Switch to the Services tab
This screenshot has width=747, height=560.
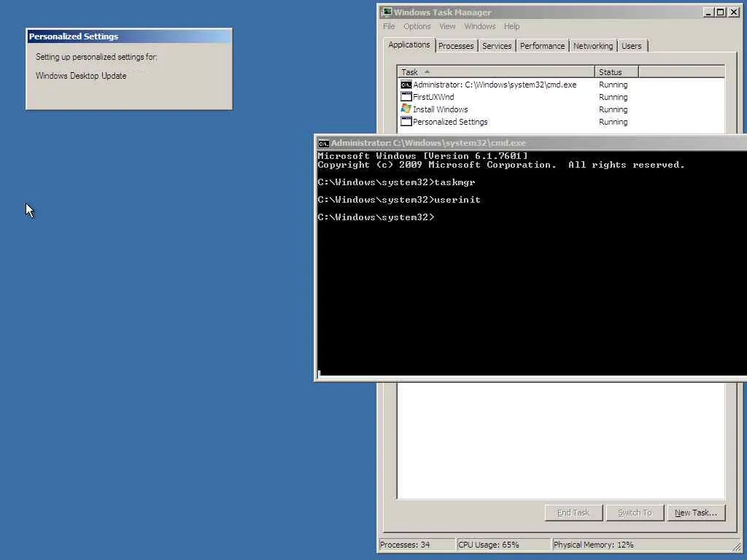pyautogui.click(x=496, y=46)
